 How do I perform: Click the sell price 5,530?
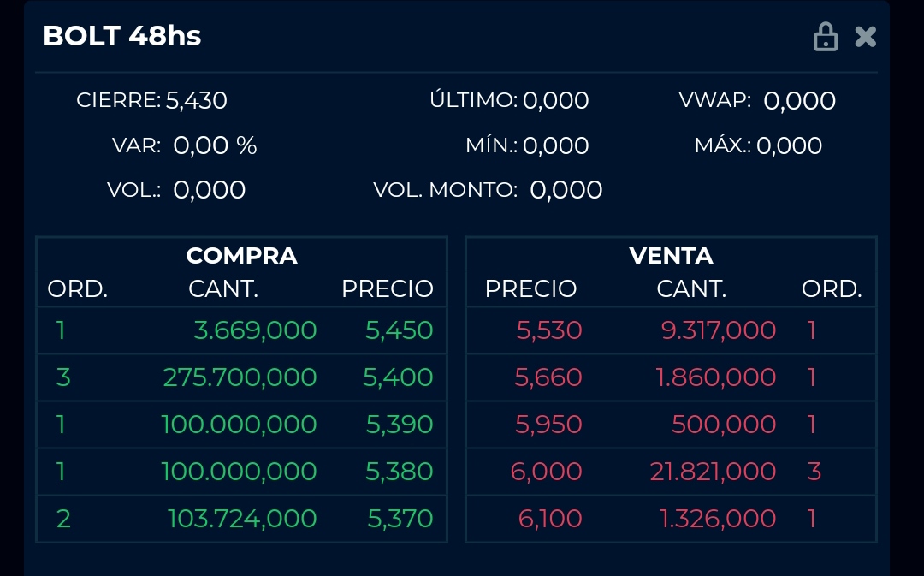click(x=549, y=330)
